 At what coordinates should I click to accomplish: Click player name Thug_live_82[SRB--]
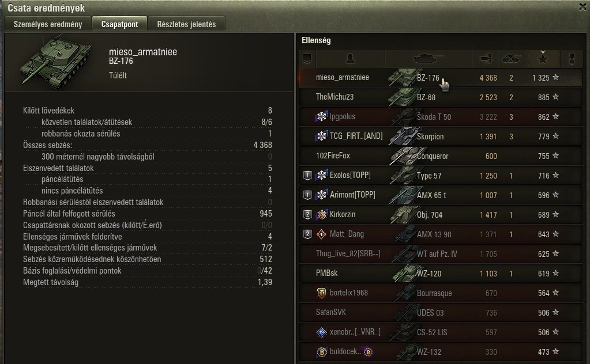point(348,253)
